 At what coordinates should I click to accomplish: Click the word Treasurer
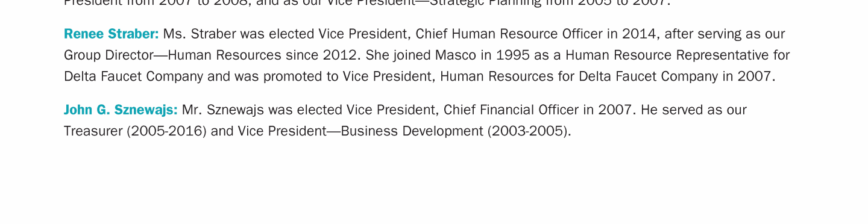pos(93,131)
